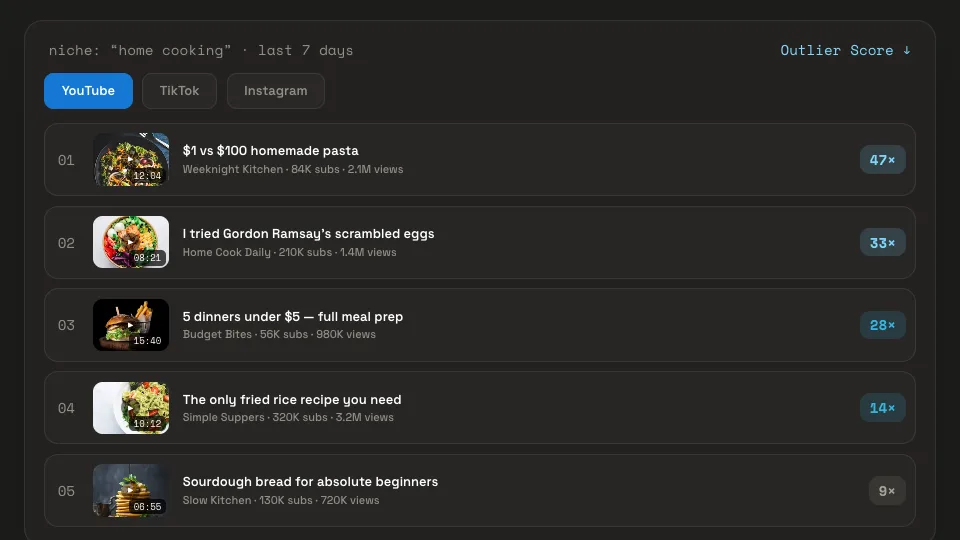
Task: Open title '$1 vs $100 homemade pasta'
Action: (x=271, y=151)
